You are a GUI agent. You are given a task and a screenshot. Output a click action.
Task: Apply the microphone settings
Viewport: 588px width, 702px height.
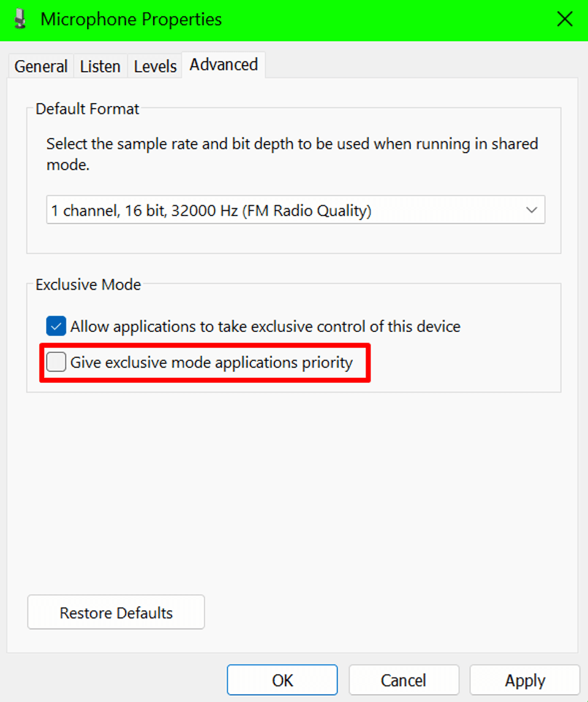525,680
